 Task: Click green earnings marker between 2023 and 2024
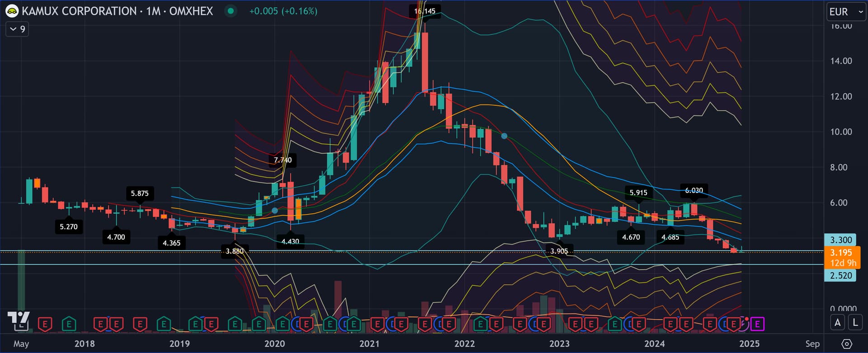(x=614, y=324)
